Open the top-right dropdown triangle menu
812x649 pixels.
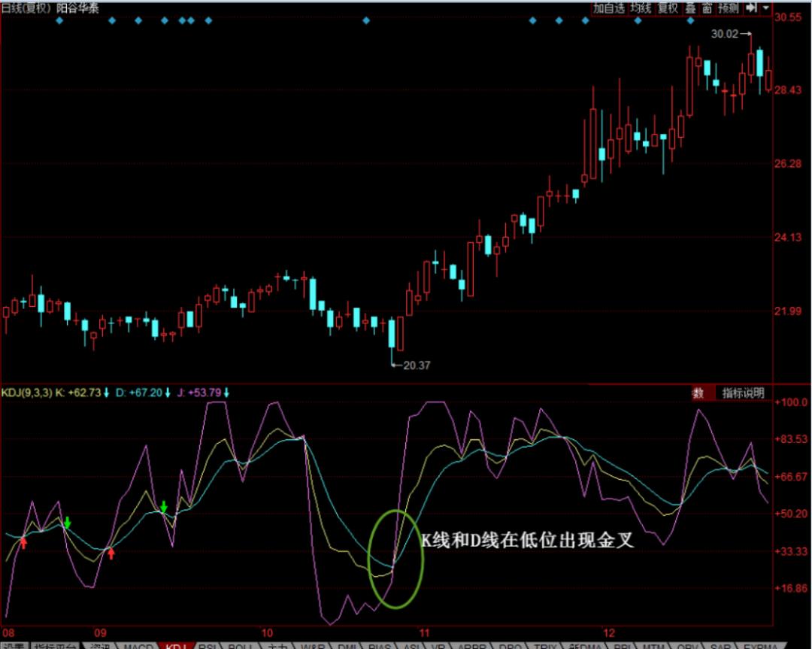[766, 8]
